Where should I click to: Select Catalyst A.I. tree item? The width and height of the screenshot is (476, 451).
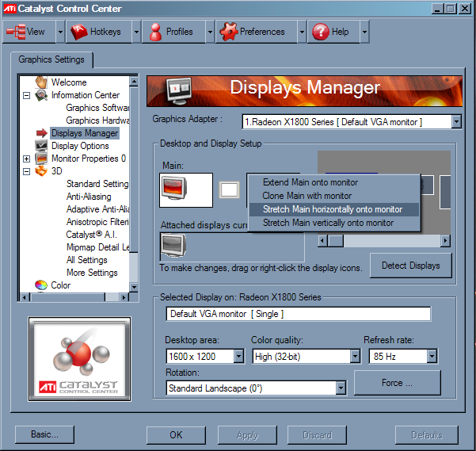click(x=91, y=235)
